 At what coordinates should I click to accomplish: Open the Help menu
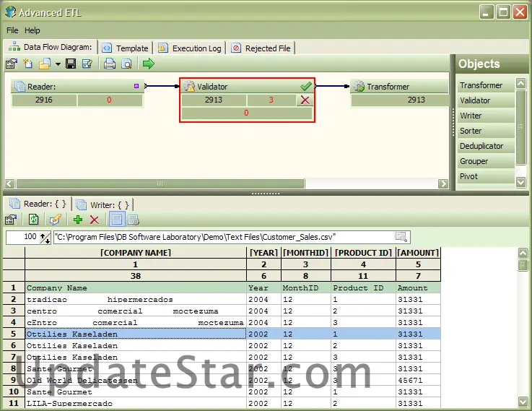[x=32, y=30]
